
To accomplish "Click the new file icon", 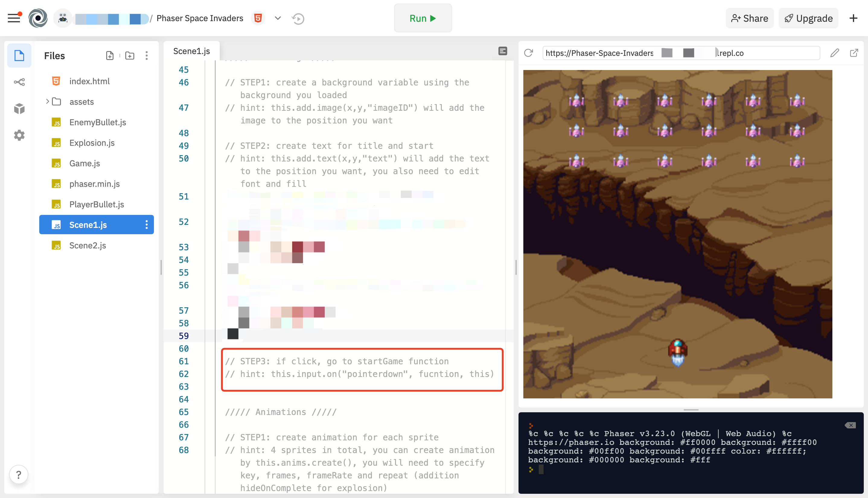I will tap(110, 56).
